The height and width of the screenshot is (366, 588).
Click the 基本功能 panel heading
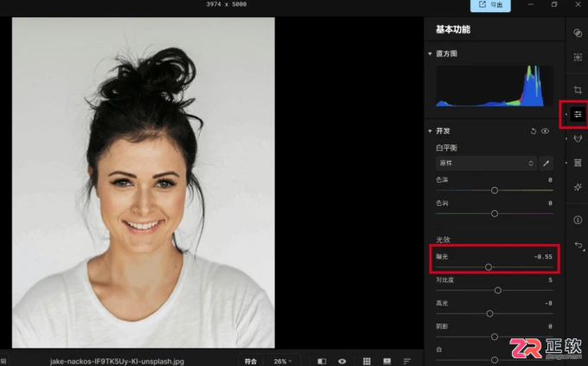(x=453, y=29)
